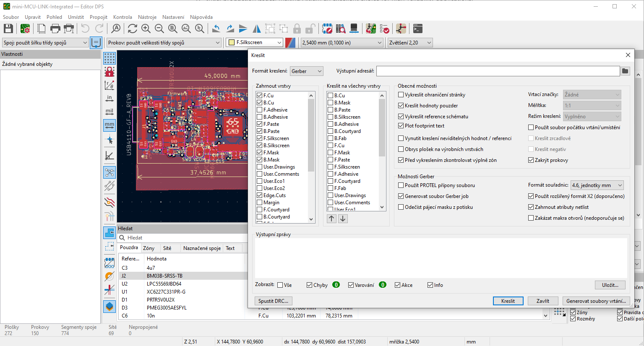The height and width of the screenshot is (346, 644).
Task: Open the Formát kreslení dropdown
Action: tap(307, 71)
